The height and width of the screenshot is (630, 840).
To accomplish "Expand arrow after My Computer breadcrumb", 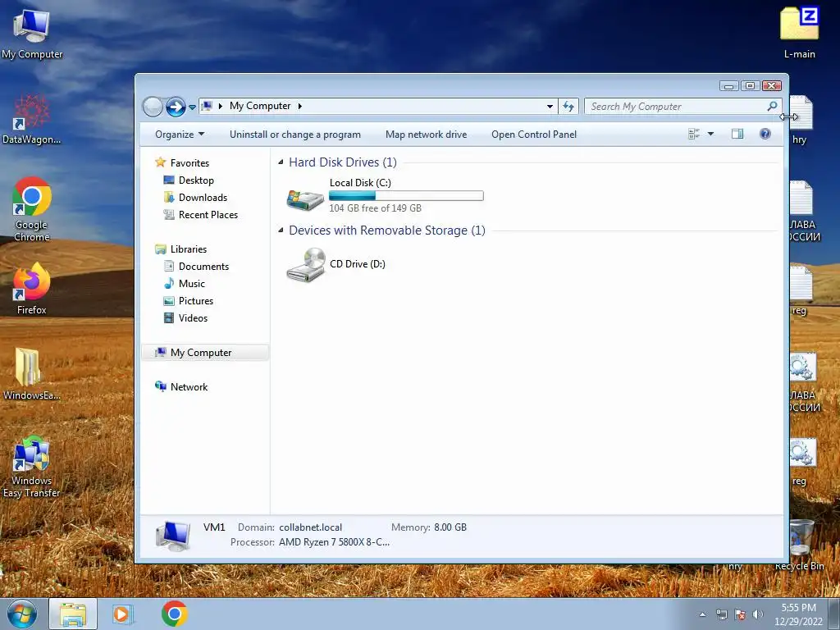I will pos(300,106).
